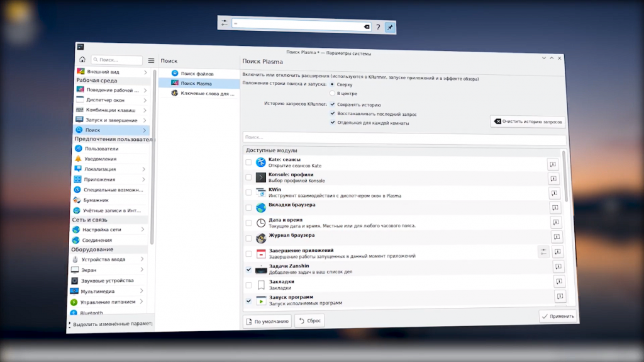Open Звуковые устройства settings
The image size is (644, 362).
point(108,281)
